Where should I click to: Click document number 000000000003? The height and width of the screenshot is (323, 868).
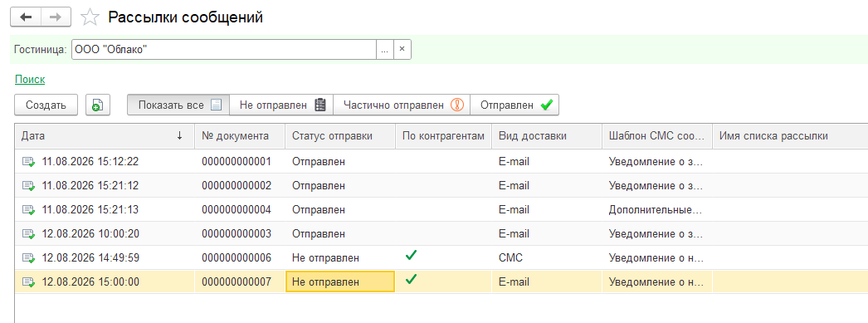[x=237, y=234]
